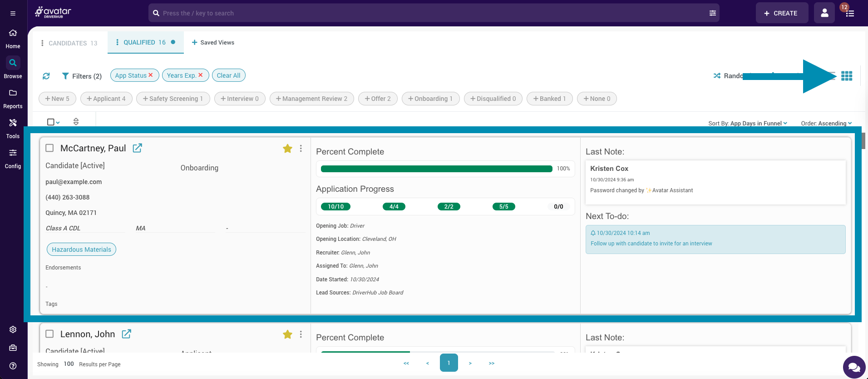This screenshot has width=868, height=379.
Task: Select Paul McCartney's checkbox
Action: tap(50, 148)
